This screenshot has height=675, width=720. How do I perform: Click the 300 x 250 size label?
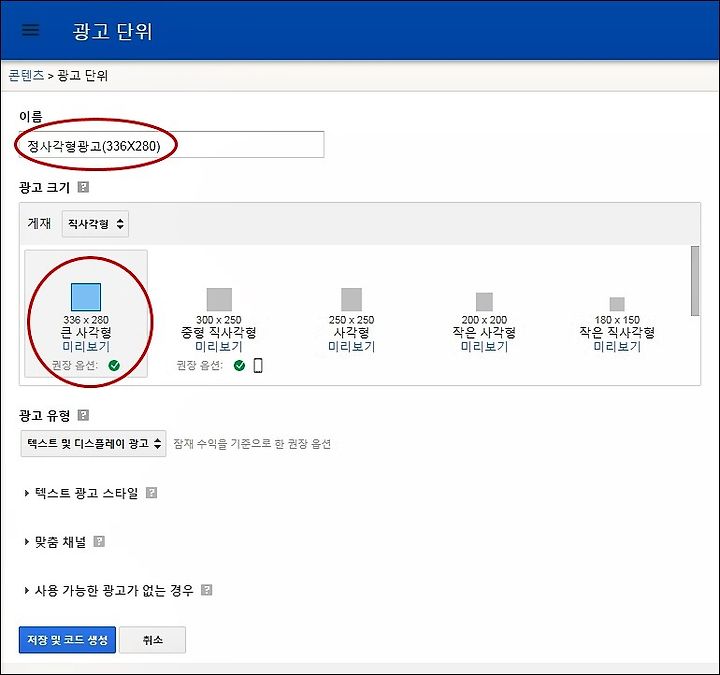tap(219, 320)
